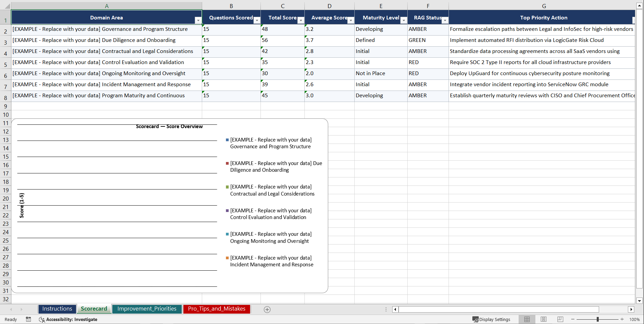
Task: Click the Display Settings icon
Action: click(491, 319)
